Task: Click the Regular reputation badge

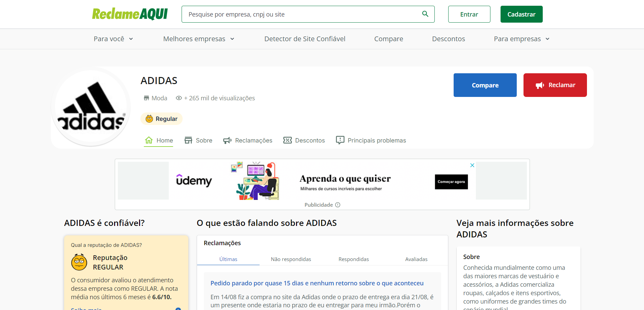Action: pos(161,119)
